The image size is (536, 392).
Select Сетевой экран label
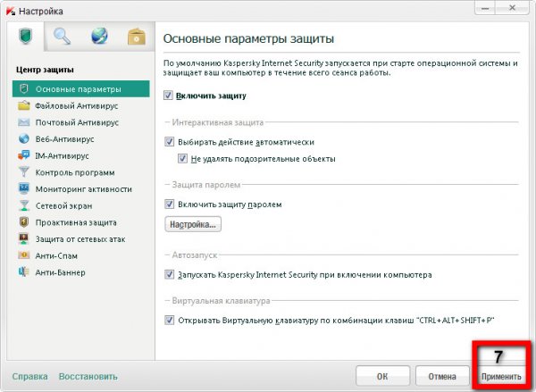63,205
